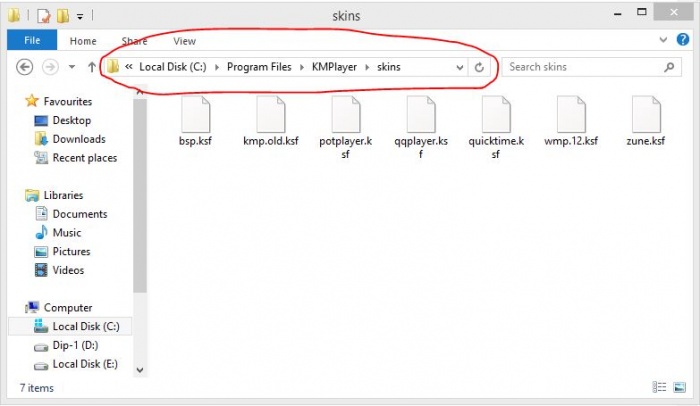Screen dimensions: 700x406
Task: Open Videos library
Action: click(59, 270)
